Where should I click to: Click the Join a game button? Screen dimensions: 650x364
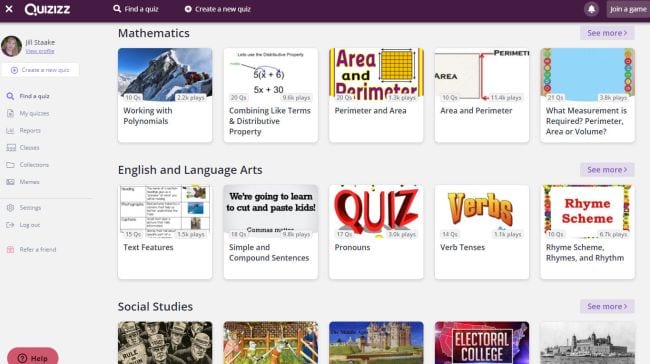pyautogui.click(x=628, y=9)
